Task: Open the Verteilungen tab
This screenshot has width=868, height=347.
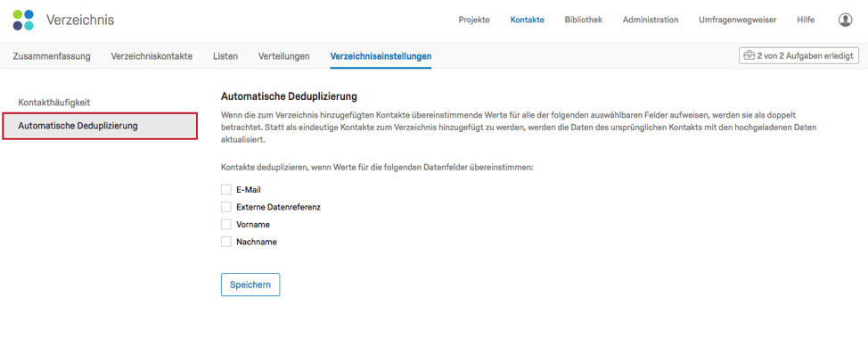Action: coord(284,56)
